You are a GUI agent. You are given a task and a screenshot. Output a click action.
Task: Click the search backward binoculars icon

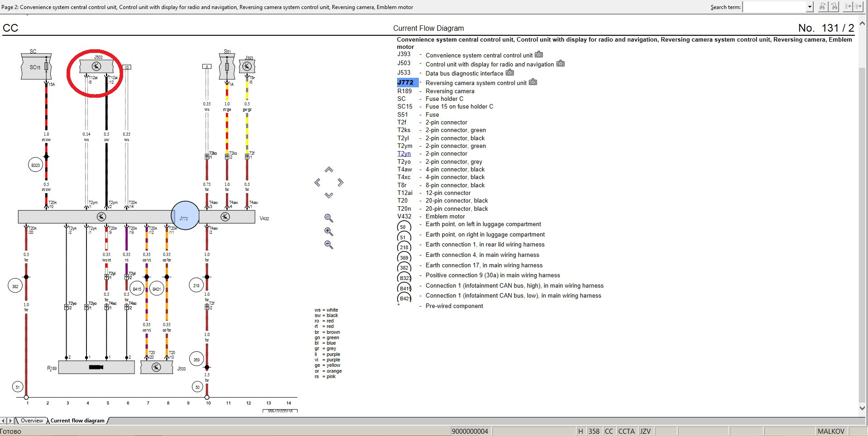[834, 6]
